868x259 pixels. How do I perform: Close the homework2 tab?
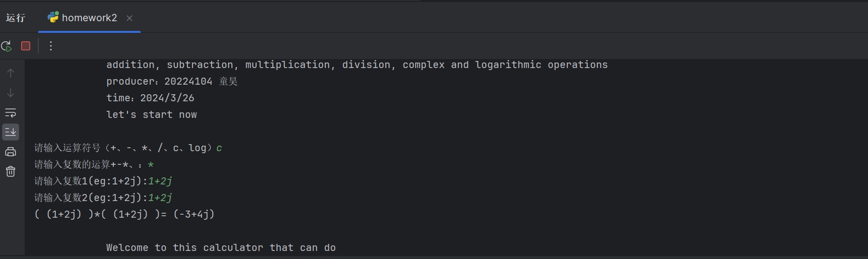coord(129,18)
